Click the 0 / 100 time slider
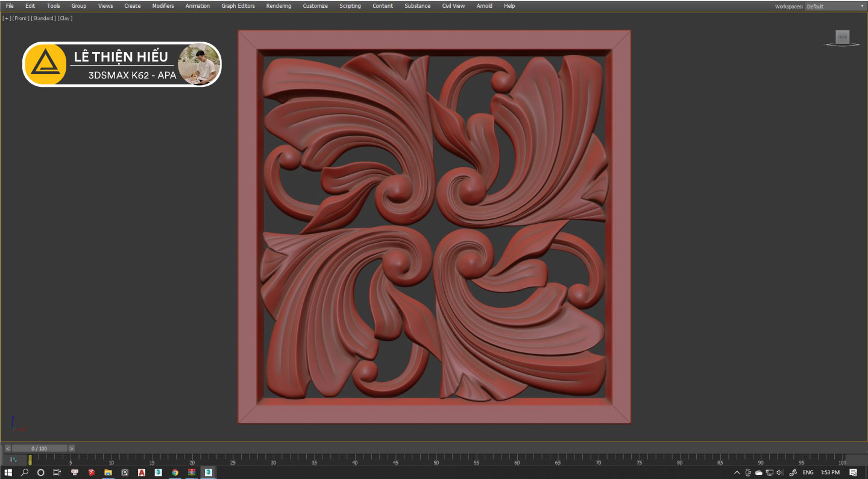Viewport: 868px width, 479px height. tap(39, 448)
